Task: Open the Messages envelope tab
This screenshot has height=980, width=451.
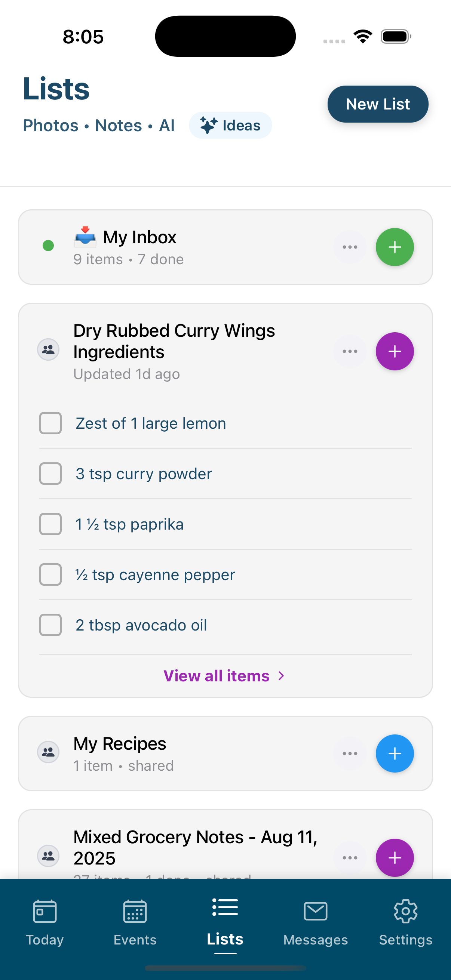Action: (x=315, y=922)
